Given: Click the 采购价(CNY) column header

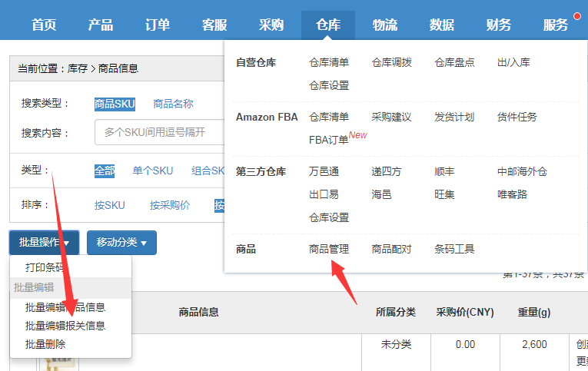Looking at the screenshot, I should [x=465, y=312].
